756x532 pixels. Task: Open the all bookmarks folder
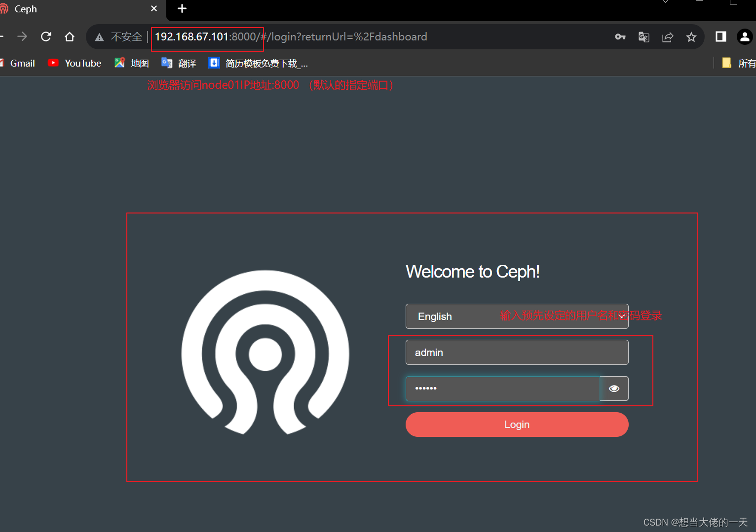pos(739,63)
